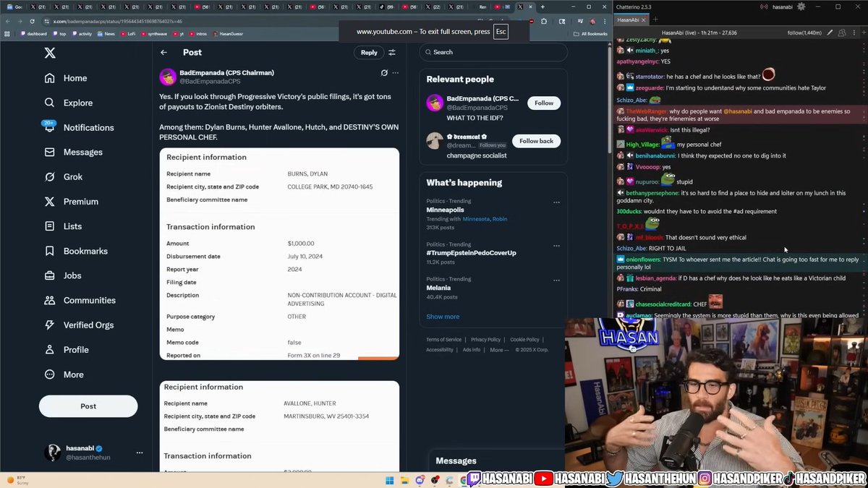
Task: Open the All Bookmarks folder
Action: [x=590, y=33]
